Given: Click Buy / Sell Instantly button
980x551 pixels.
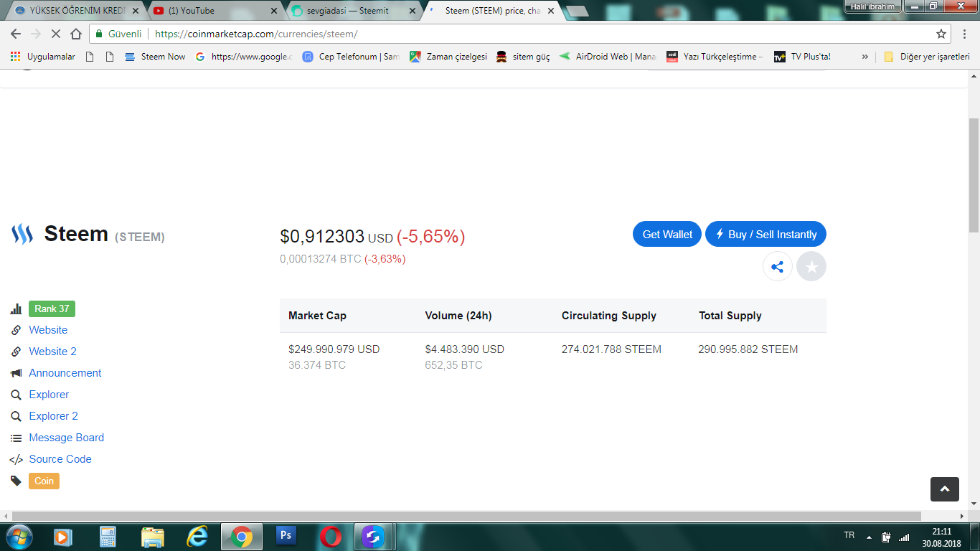Looking at the screenshot, I should (766, 234).
